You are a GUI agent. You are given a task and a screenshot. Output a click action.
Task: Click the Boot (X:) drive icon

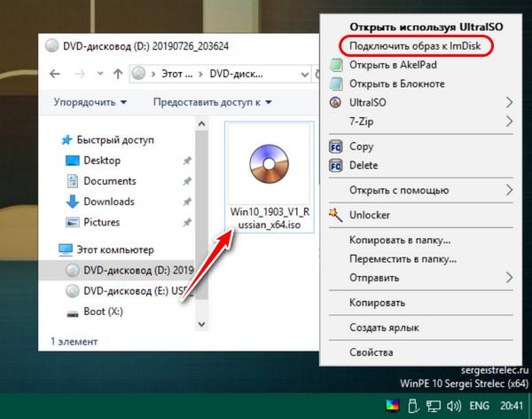[73, 312]
